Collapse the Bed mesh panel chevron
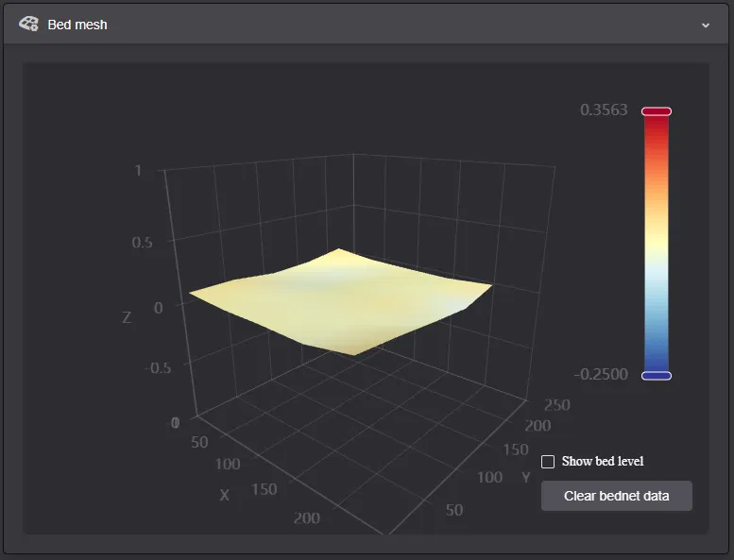Image resolution: width=734 pixels, height=560 pixels. [706, 25]
